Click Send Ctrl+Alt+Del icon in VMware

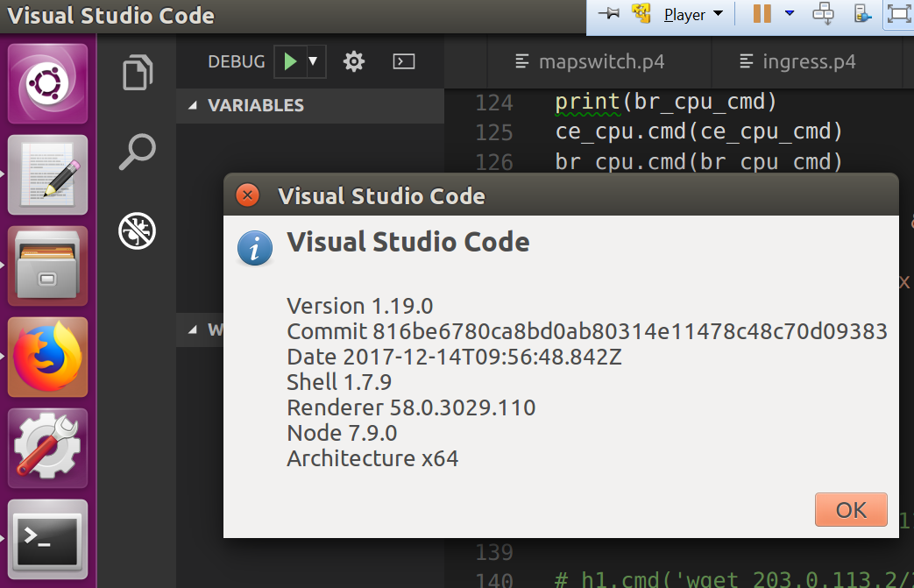pos(823,13)
